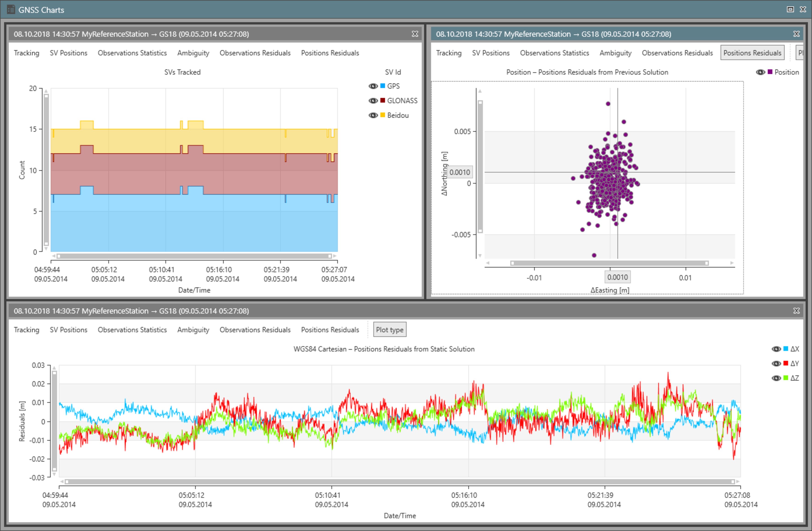
Task: Open Observations Residuals tab in top-left chart
Action: coord(255,53)
